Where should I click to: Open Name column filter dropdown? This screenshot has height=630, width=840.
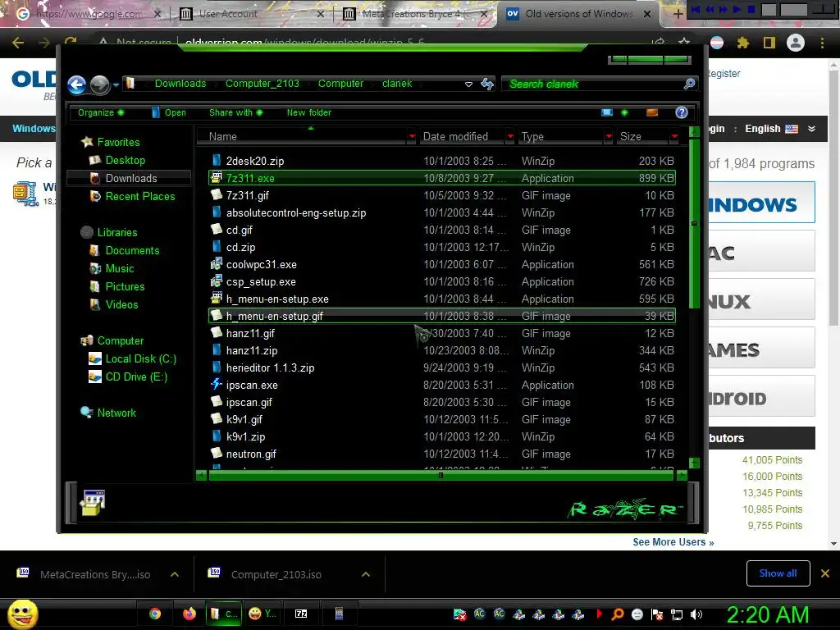point(412,137)
